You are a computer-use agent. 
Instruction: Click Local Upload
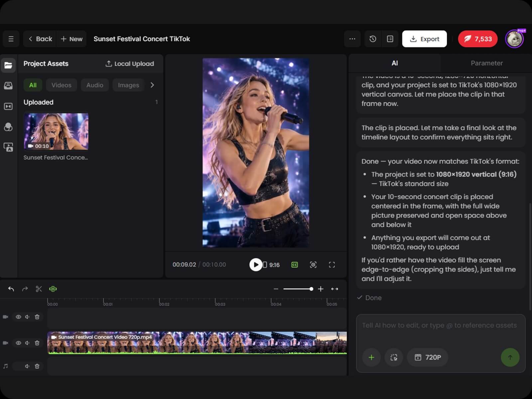(130, 64)
